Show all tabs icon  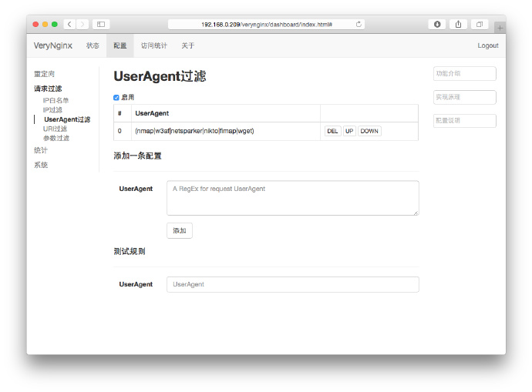(480, 24)
